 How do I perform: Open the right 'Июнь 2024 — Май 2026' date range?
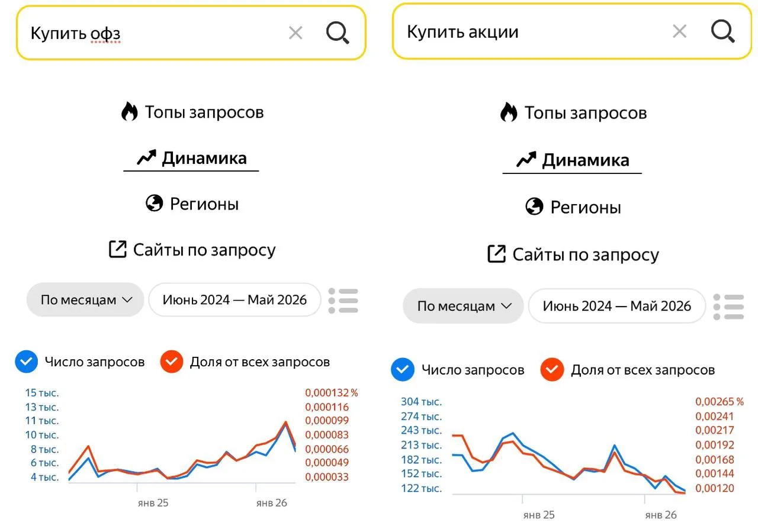click(617, 306)
